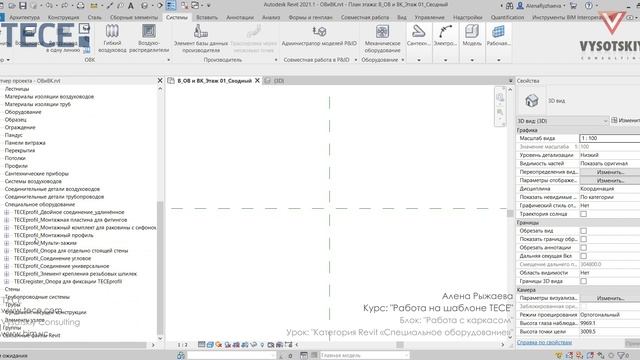Image resolution: width=640 pixels, height=360 pixels.
Task: Open the P&ID Model Administrator tool
Action: tap(319, 35)
